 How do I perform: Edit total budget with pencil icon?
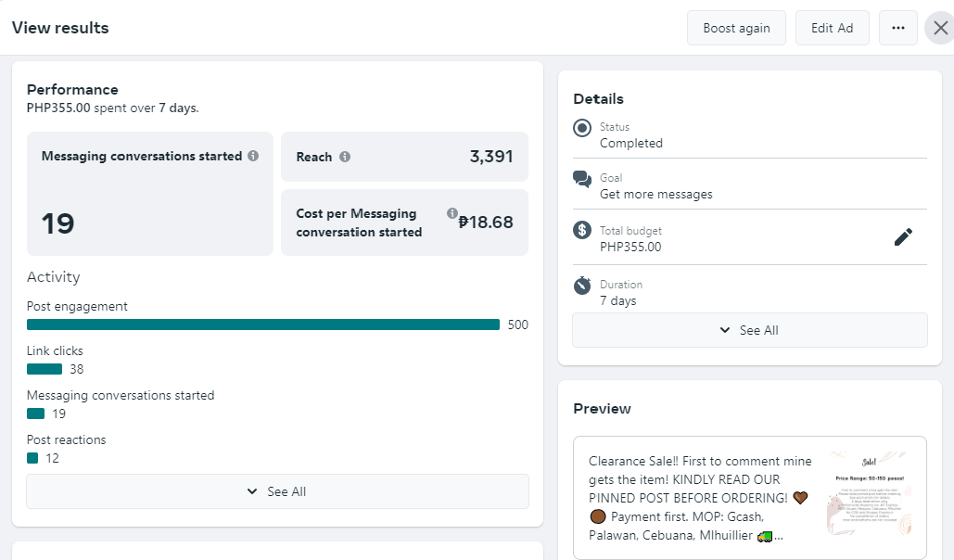[x=903, y=237]
